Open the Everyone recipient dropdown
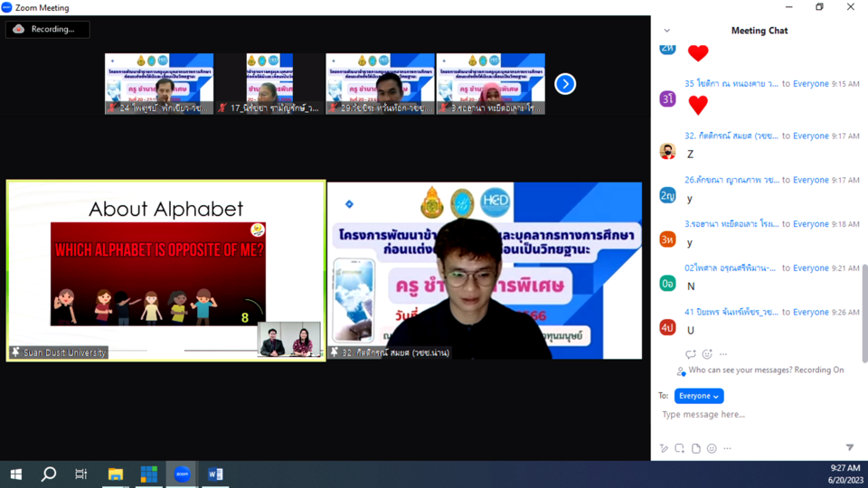Image resolution: width=868 pixels, height=488 pixels. (698, 396)
